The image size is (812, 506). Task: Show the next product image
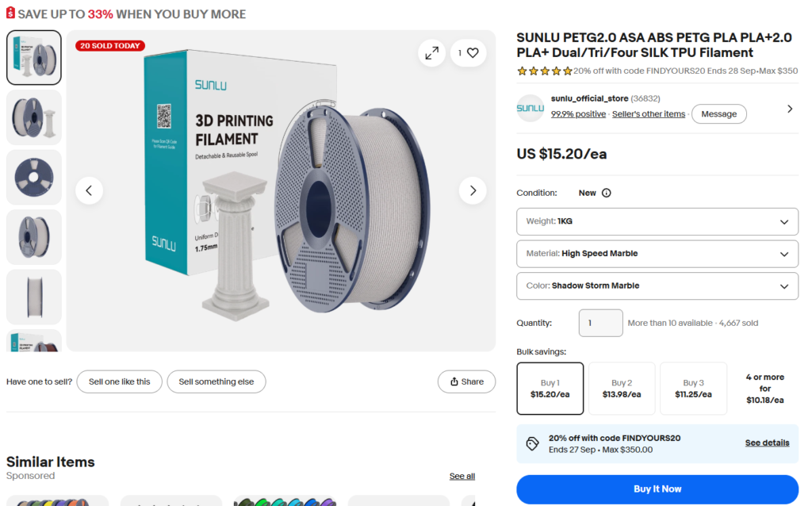pyautogui.click(x=473, y=190)
